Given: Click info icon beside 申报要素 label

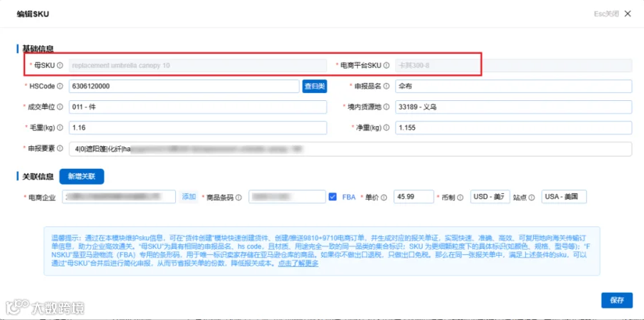Looking at the screenshot, I should (x=60, y=148).
